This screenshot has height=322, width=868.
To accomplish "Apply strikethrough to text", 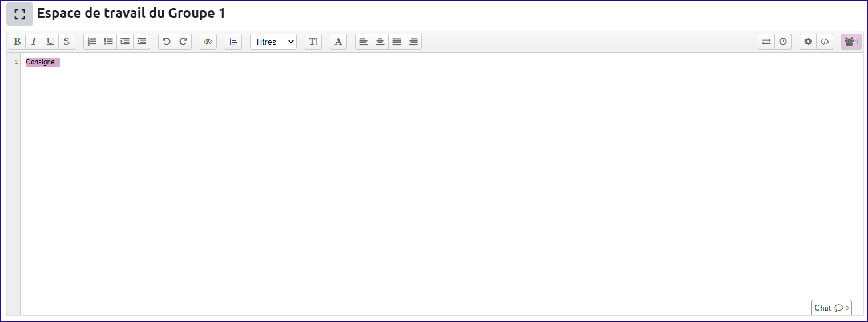I will pyautogui.click(x=67, y=42).
